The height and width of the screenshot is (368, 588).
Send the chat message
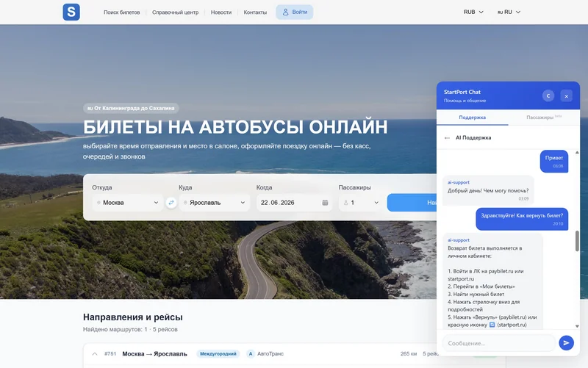[566, 342]
